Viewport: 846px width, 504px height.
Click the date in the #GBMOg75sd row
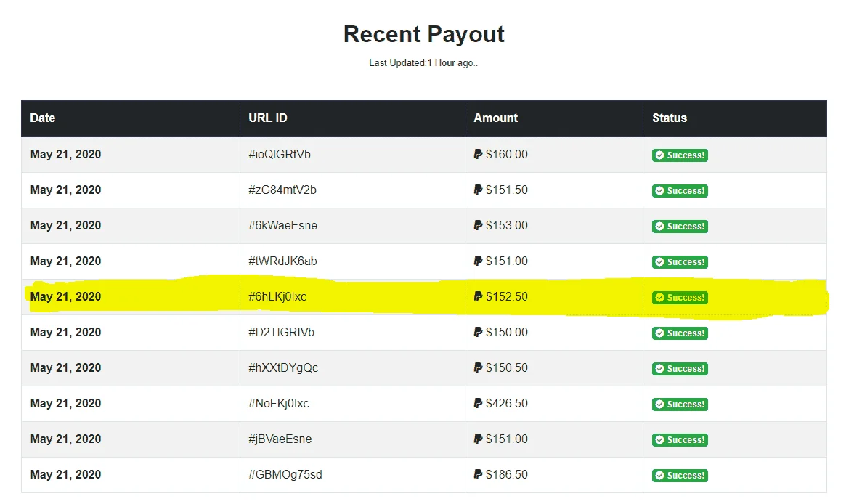pyautogui.click(x=66, y=475)
